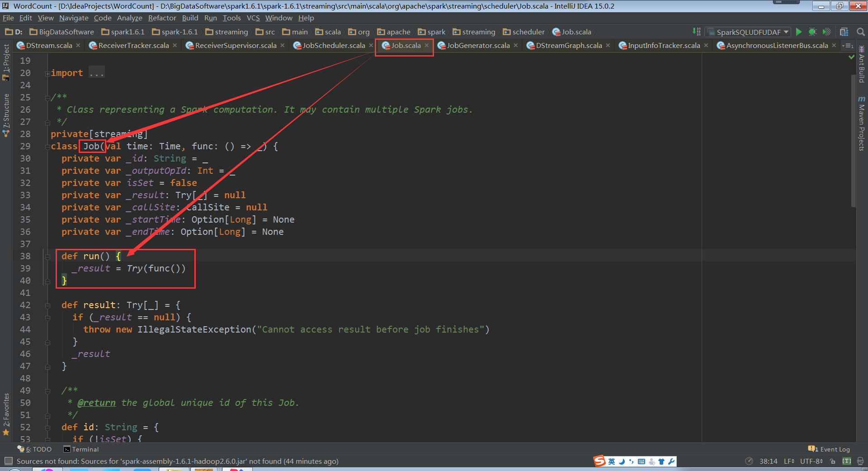This screenshot has width=868, height=471.
Task: Open the TODO tool window
Action: pos(34,449)
